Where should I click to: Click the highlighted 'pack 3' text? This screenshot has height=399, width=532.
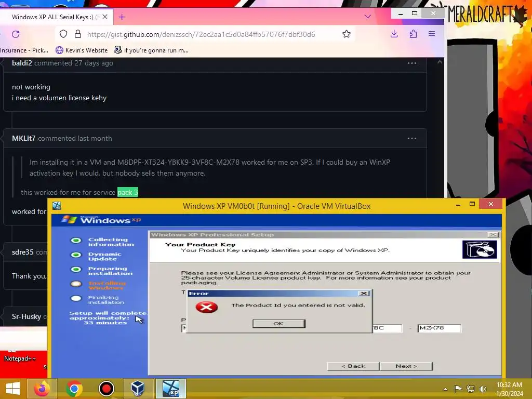(128, 192)
